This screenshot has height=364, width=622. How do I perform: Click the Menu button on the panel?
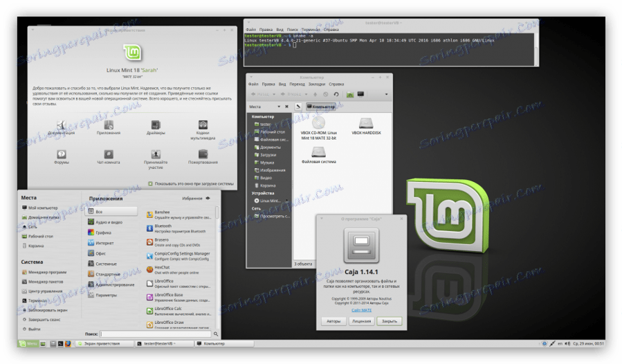pyautogui.click(x=28, y=344)
